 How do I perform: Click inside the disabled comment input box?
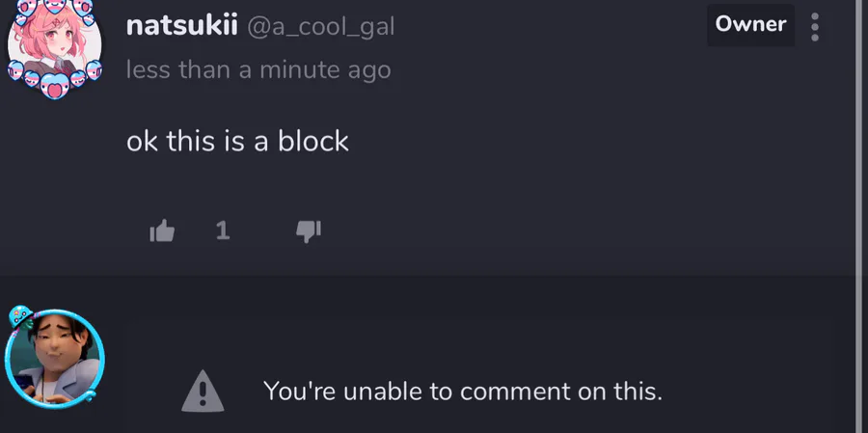pyautogui.click(x=478, y=375)
